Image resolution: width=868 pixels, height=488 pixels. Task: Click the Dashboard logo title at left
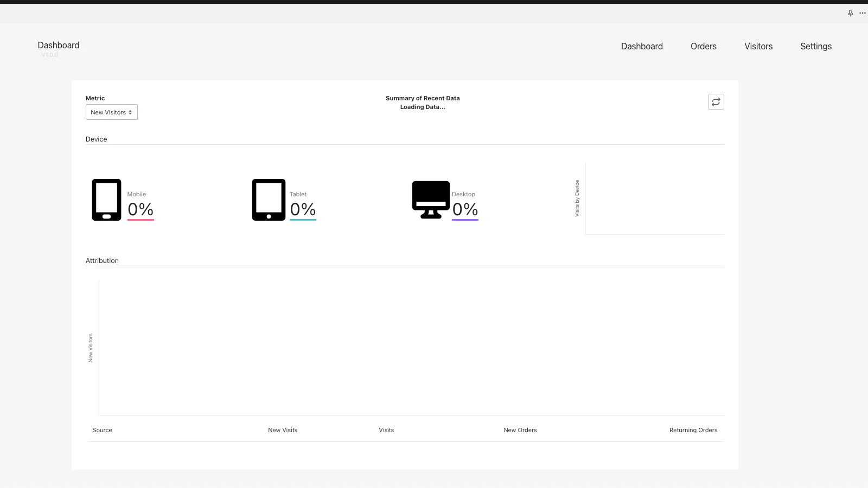[x=59, y=46]
